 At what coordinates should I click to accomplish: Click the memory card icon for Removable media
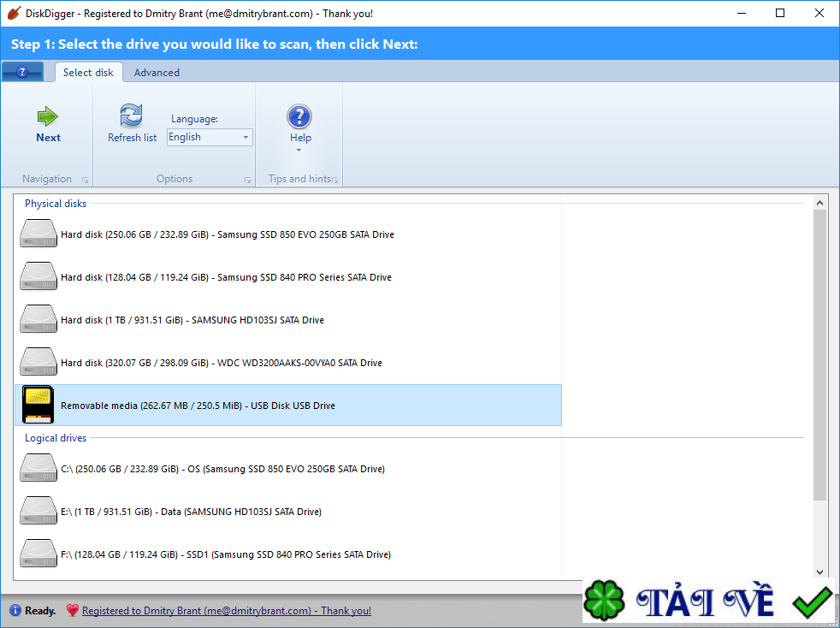pyautogui.click(x=38, y=405)
